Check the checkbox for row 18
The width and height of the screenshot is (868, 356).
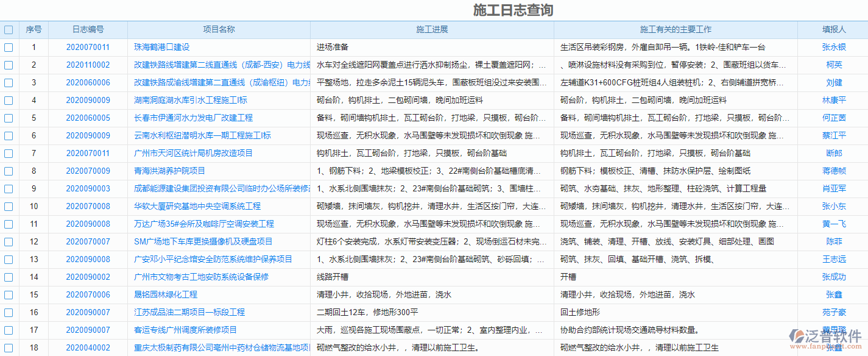[x=9, y=347]
